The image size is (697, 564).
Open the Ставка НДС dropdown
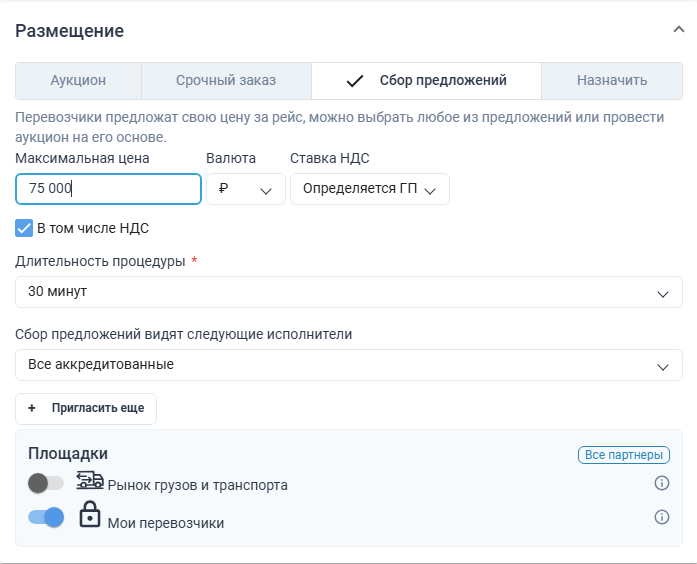[370, 189]
